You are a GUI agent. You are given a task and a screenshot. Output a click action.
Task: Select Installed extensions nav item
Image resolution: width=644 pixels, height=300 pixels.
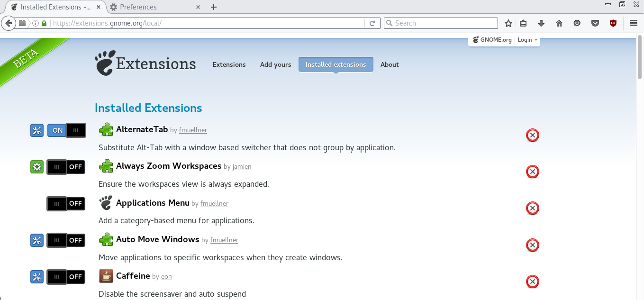point(336,64)
